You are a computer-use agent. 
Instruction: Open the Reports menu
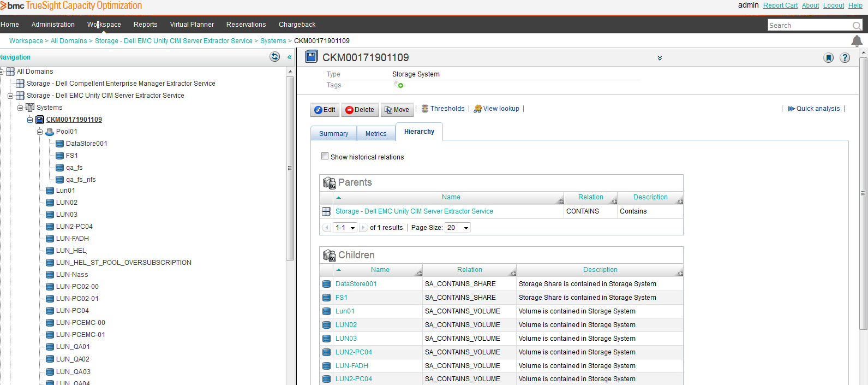coord(145,25)
